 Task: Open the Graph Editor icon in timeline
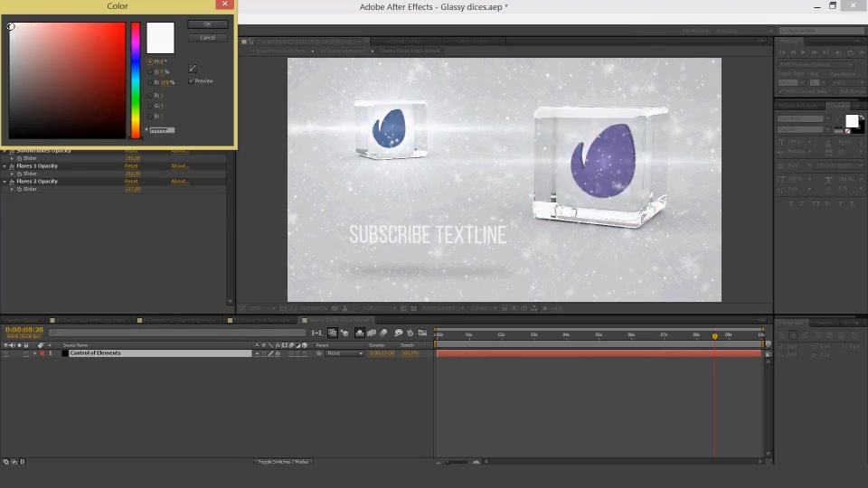click(x=423, y=333)
